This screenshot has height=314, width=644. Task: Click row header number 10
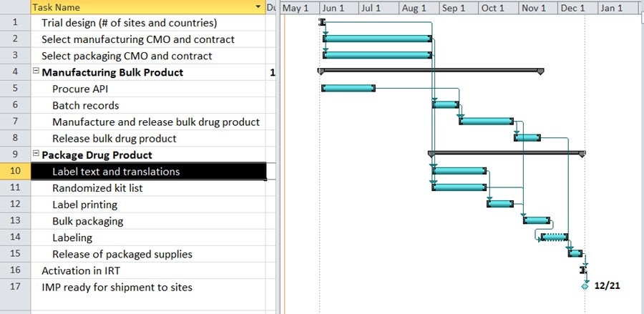15,172
